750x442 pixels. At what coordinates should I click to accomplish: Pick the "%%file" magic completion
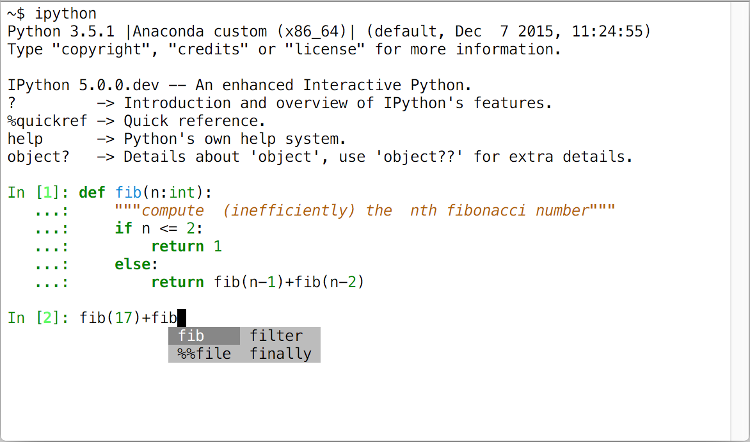(x=203, y=353)
